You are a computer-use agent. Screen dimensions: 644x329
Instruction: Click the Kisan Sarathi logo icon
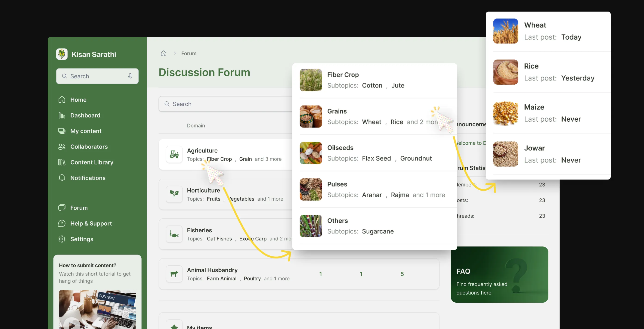(62, 54)
